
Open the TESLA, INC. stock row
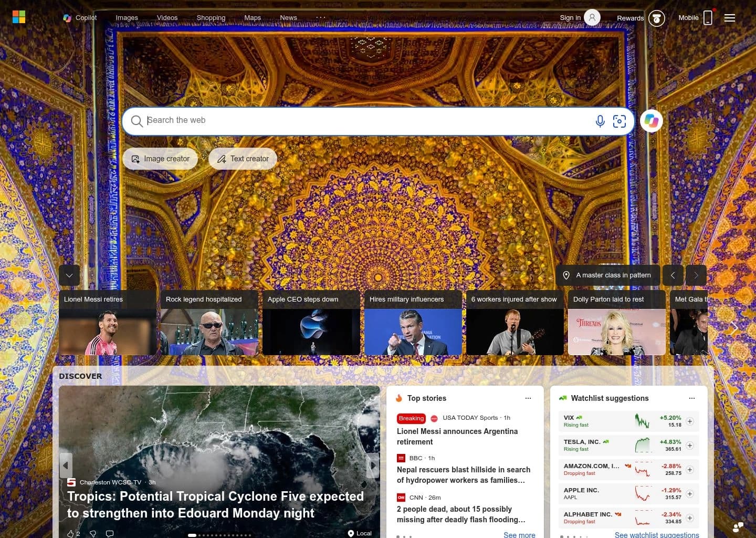click(x=629, y=446)
